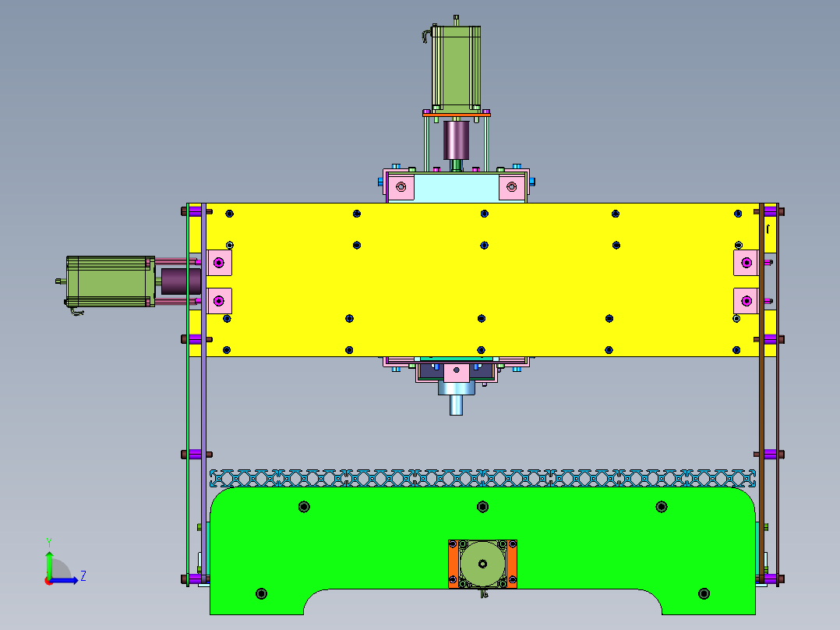
Task: Pick the dark purple coupling beside the left motor
Action: click(x=178, y=281)
